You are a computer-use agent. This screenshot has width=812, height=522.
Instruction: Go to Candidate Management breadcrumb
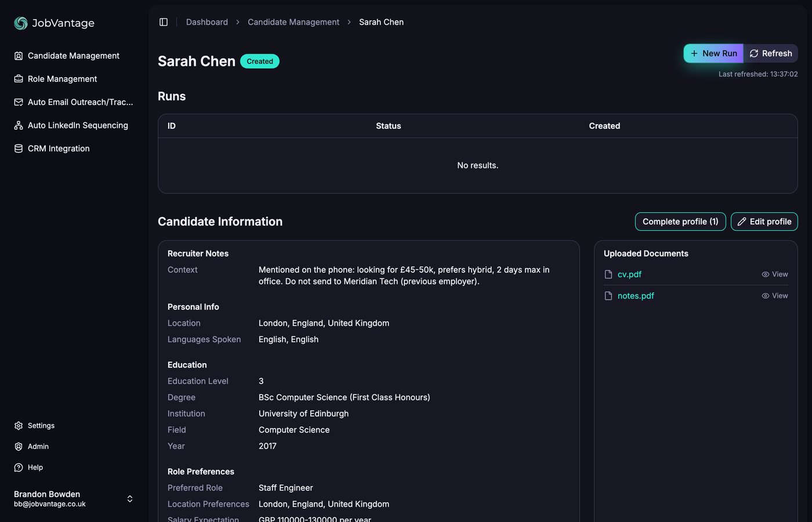[x=293, y=22]
